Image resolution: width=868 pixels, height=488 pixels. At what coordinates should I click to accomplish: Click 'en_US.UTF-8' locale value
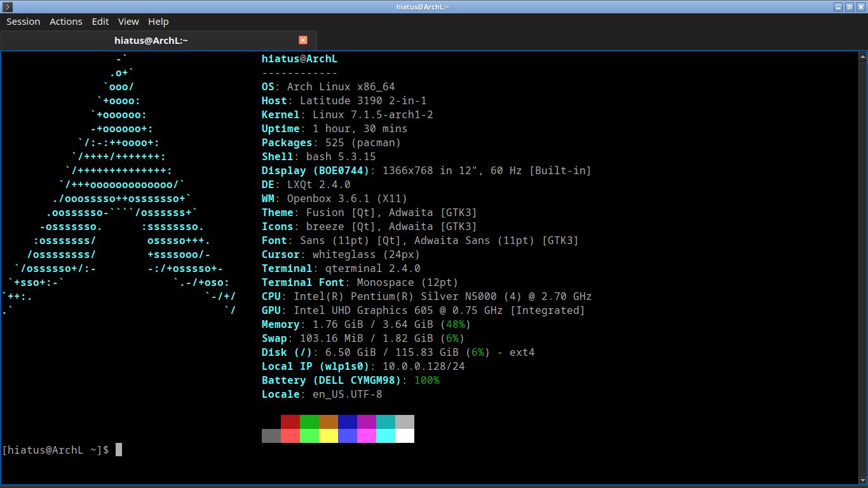[348, 395]
